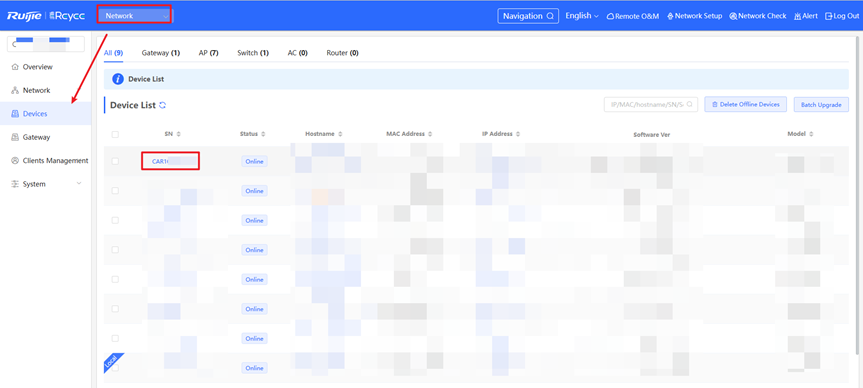863x388 pixels.
Task: Select Devices in sidebar
Action: tap(45, 113)
